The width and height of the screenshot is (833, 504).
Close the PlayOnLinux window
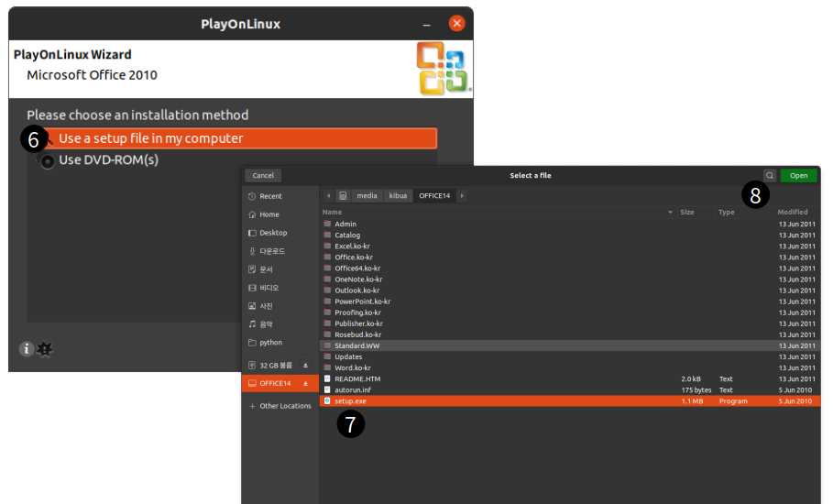[457, 24]
